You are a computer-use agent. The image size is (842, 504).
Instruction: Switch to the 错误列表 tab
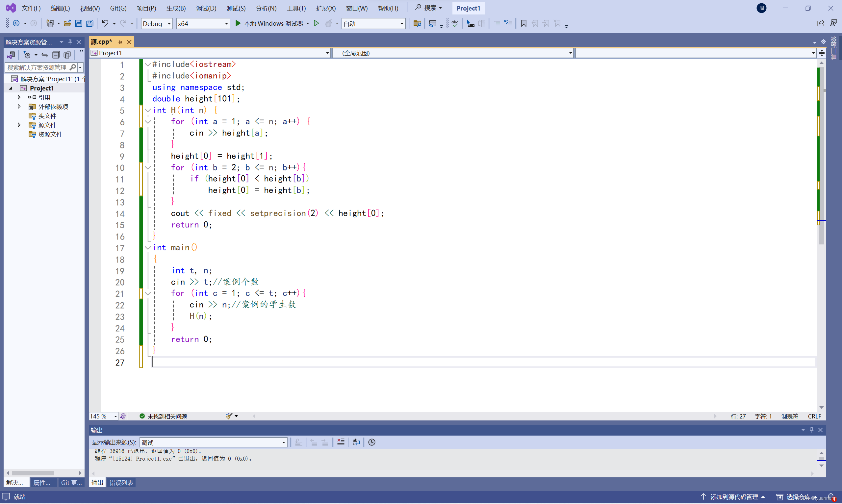(x=121, y=482)
